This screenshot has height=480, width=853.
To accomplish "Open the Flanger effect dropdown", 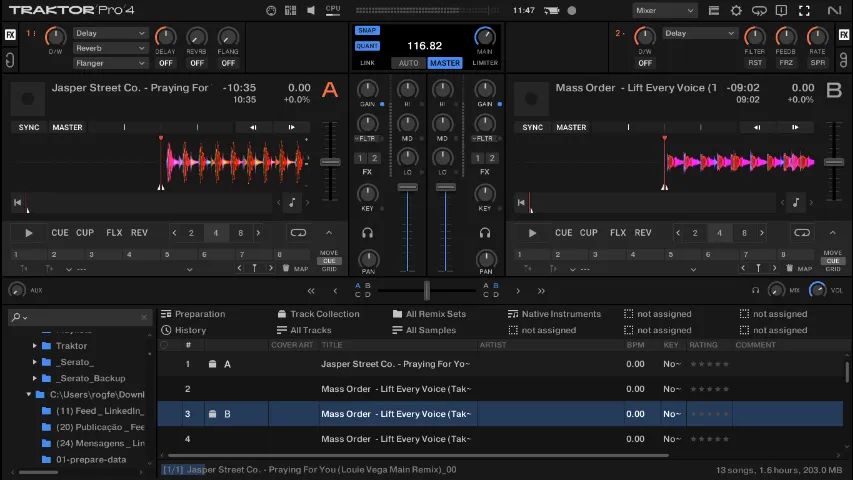I will pos(110,63).
